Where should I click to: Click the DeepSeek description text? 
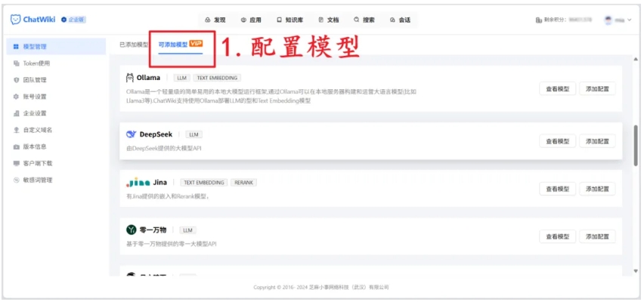[x=164, y=149]
